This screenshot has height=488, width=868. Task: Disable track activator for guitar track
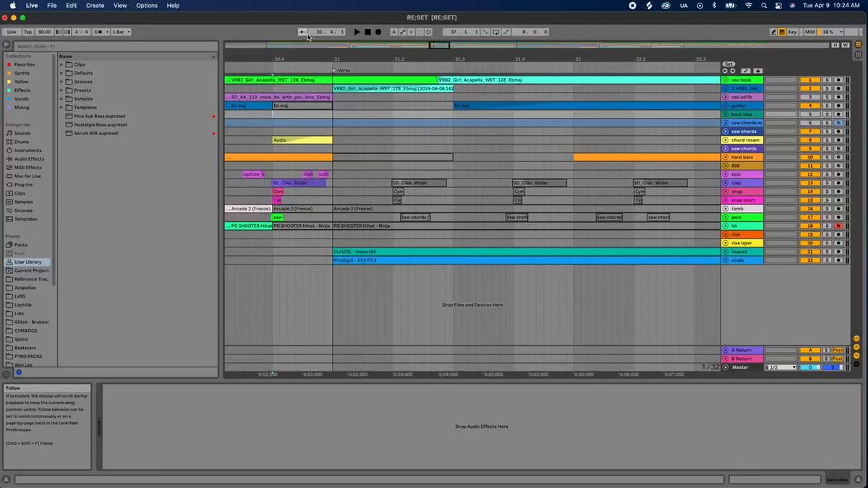(810, 106)
